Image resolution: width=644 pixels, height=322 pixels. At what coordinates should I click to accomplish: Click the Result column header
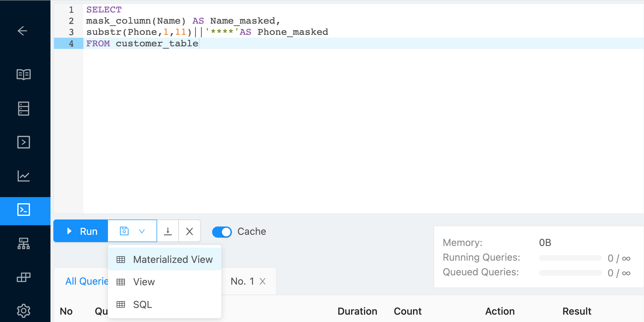(x=577, y=311)
